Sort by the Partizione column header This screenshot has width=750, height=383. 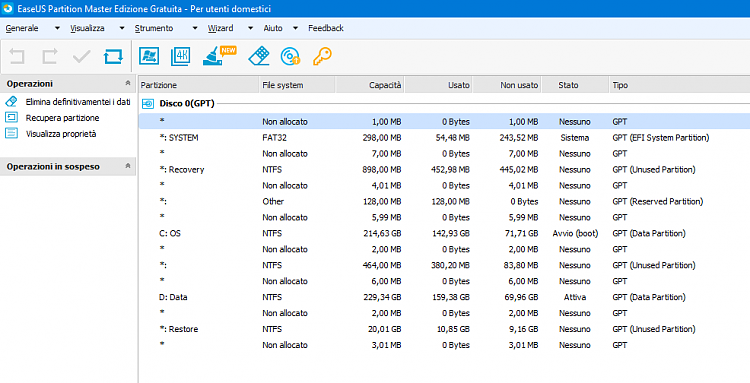click(199, 85)
